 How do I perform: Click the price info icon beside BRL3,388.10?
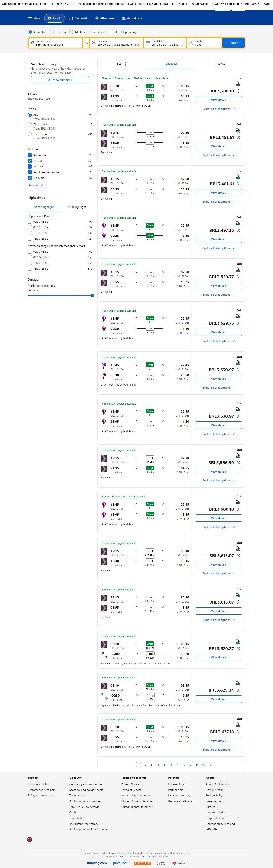238,91
